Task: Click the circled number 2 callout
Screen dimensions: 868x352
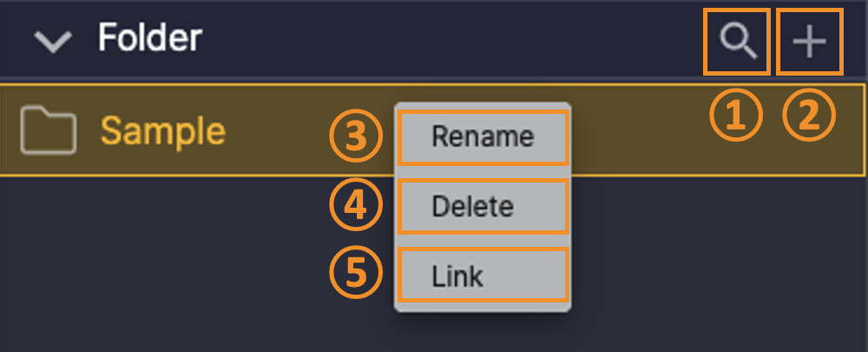Action: coord(808,116)
